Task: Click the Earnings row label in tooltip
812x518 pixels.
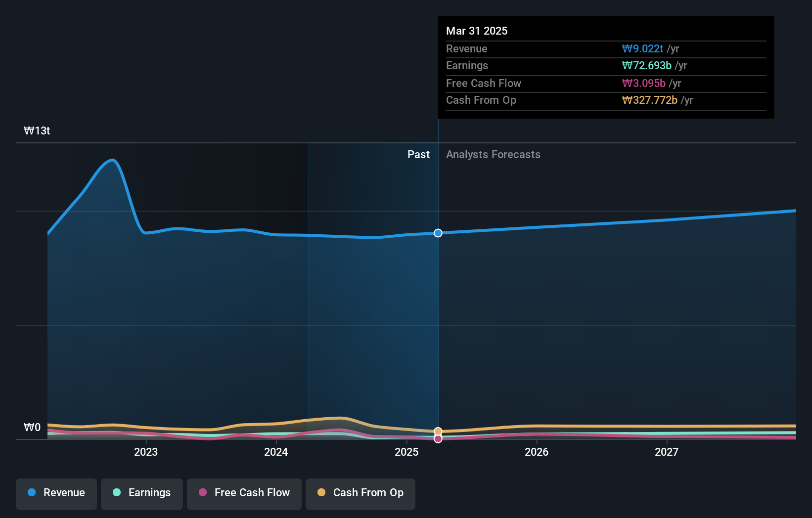Action: [x=467, y=65]
